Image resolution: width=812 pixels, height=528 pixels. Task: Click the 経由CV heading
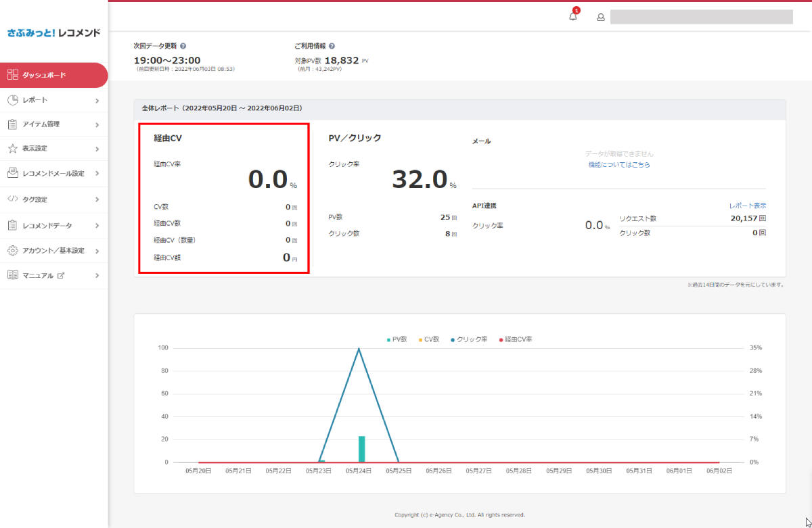[x=168, y=138]
